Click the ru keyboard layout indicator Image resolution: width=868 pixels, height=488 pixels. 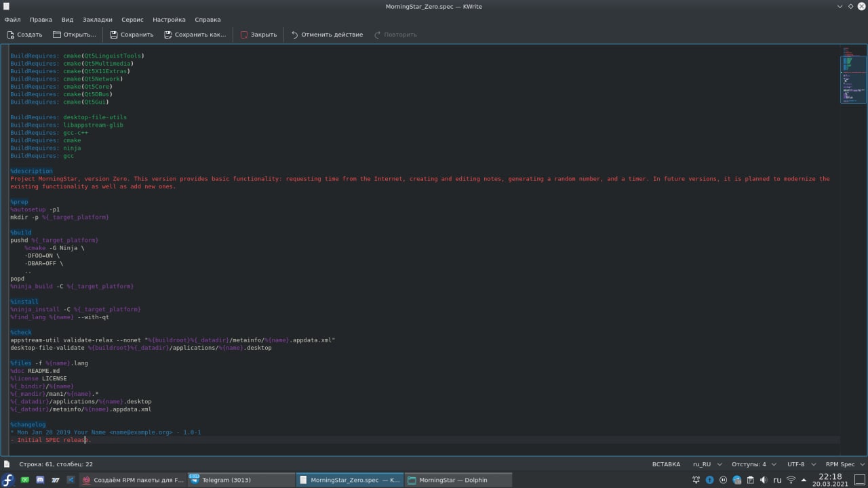pos(777,480)
